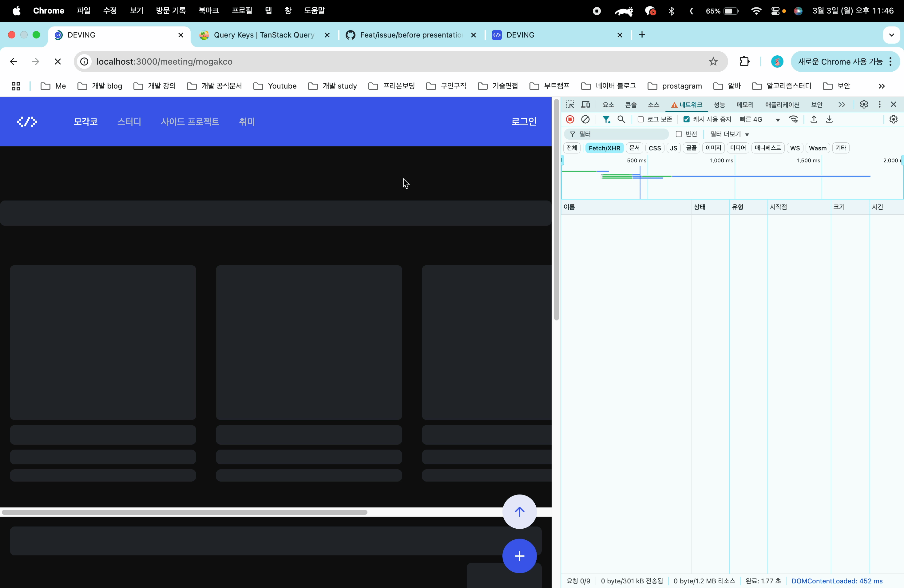Open network conditions wifi icon
904x588 pixels.
click(x=794, y=119)
